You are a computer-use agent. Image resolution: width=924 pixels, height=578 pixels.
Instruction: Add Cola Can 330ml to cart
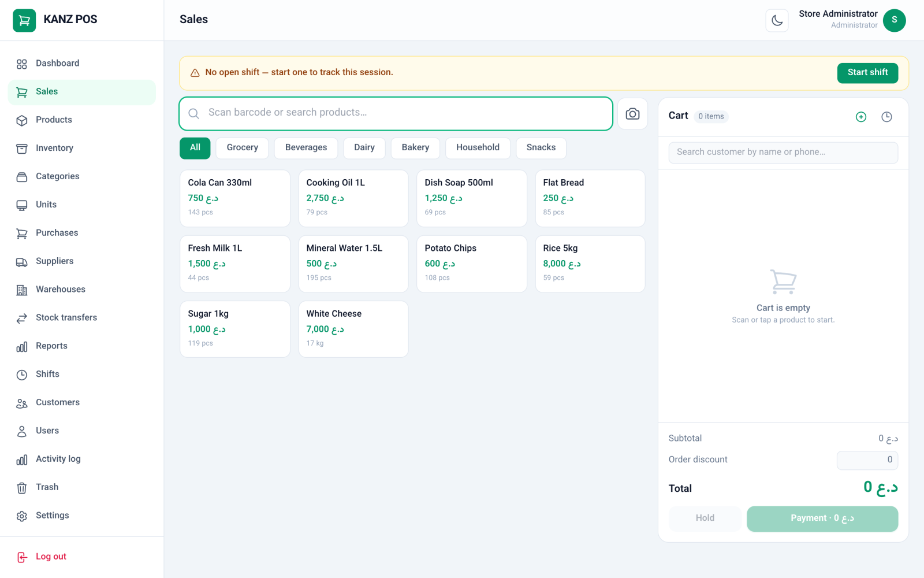tap(235, 198)
